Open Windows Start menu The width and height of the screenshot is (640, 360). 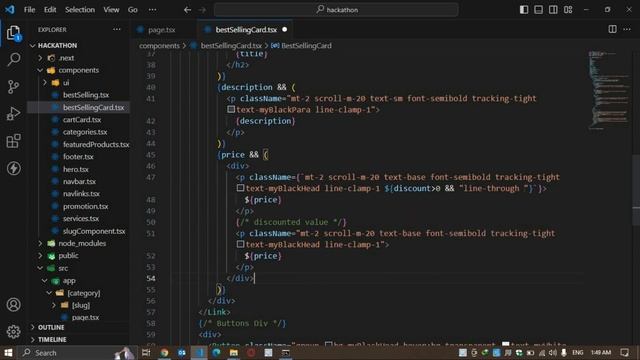coord(8,352)
